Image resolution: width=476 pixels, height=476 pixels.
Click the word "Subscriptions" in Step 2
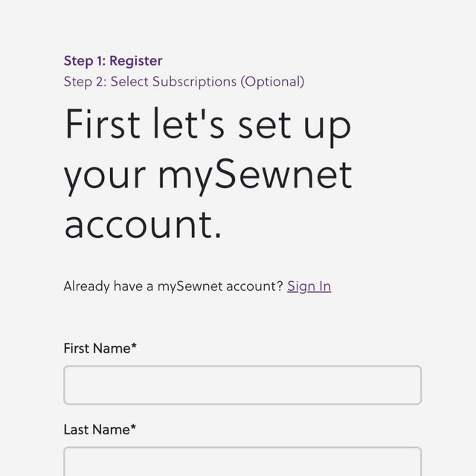click(x=194, y=81)
